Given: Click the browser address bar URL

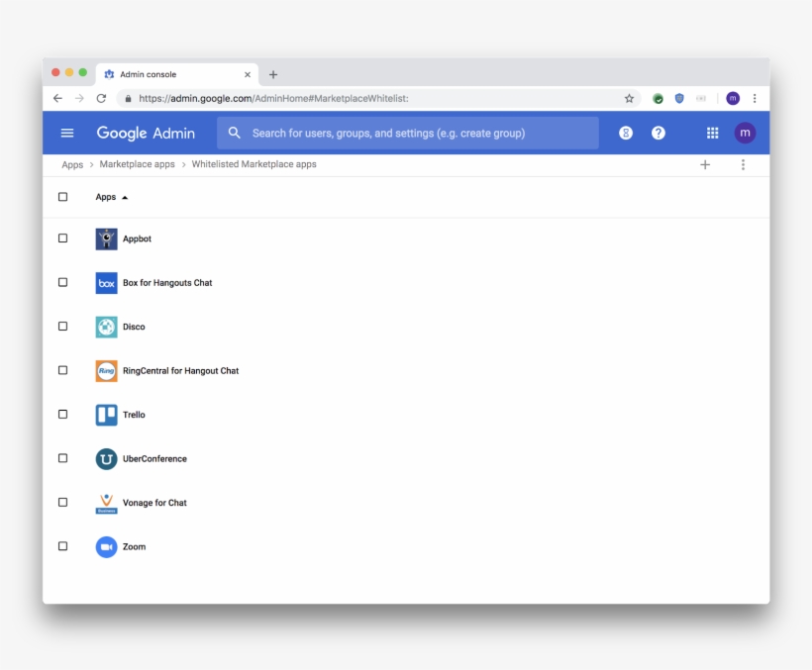Looking at the screenshot, I should tap(273, 98).
